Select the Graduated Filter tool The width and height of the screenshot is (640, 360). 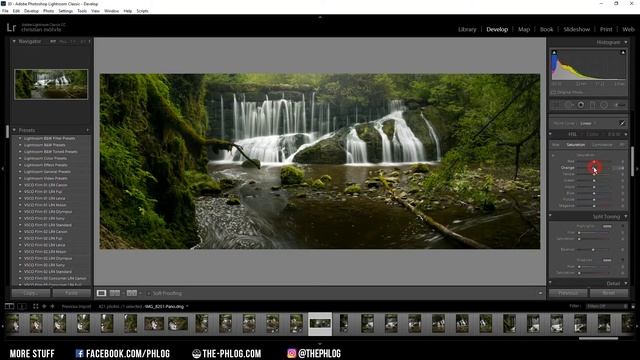pos(592,105)
